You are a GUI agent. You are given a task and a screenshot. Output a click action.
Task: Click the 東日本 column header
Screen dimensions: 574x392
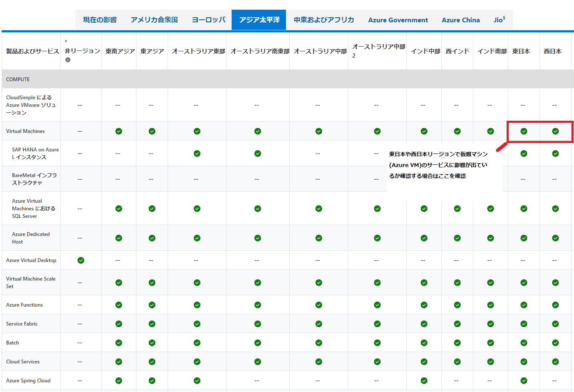point(521,51)
